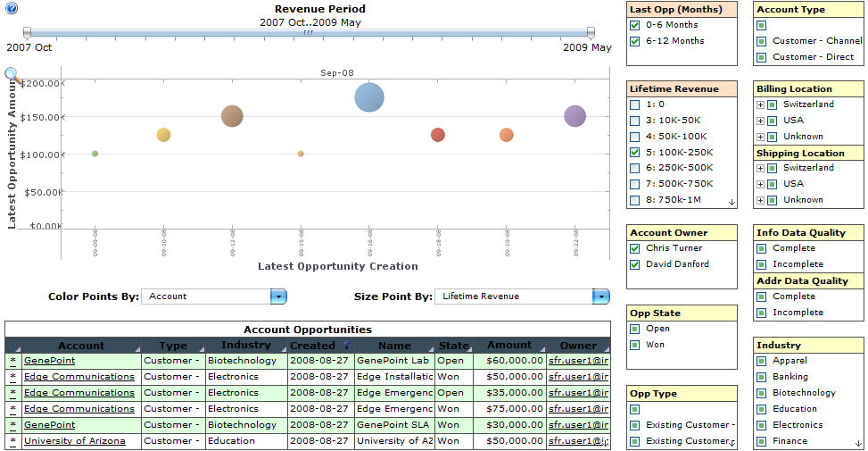The height and width of the screenshot is (451, 868).
Task: Open Edge Communications link in Edge Installation row
Action: pos(79,377)
